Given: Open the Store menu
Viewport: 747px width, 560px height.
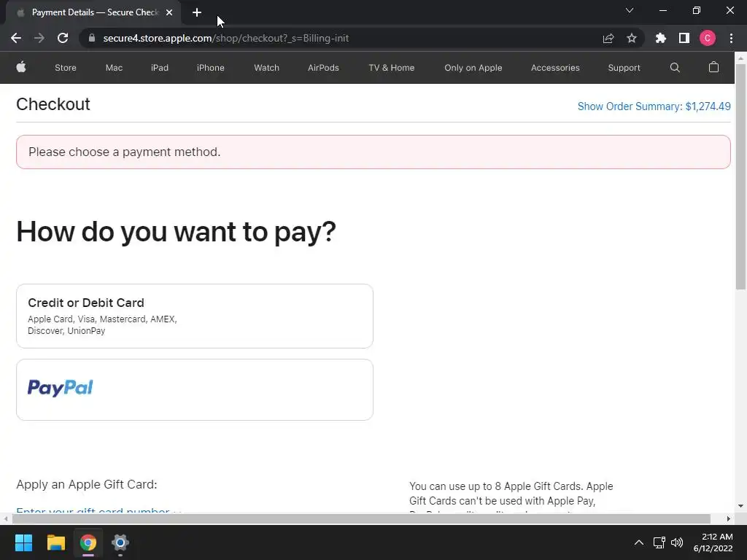Looking at the screenshot, I should (x=65, y=68).
